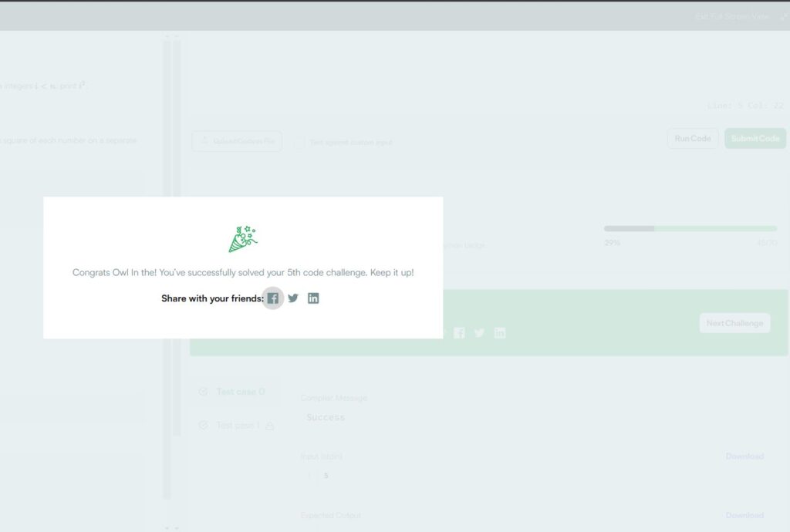Click the badge progress bar
The height and width of the screenshot is (532, 790).
pyautogui.click(x=690, y=229)
